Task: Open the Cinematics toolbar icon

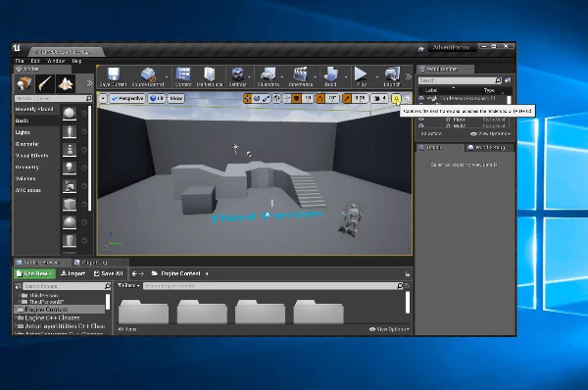Action: coord(301,76)
